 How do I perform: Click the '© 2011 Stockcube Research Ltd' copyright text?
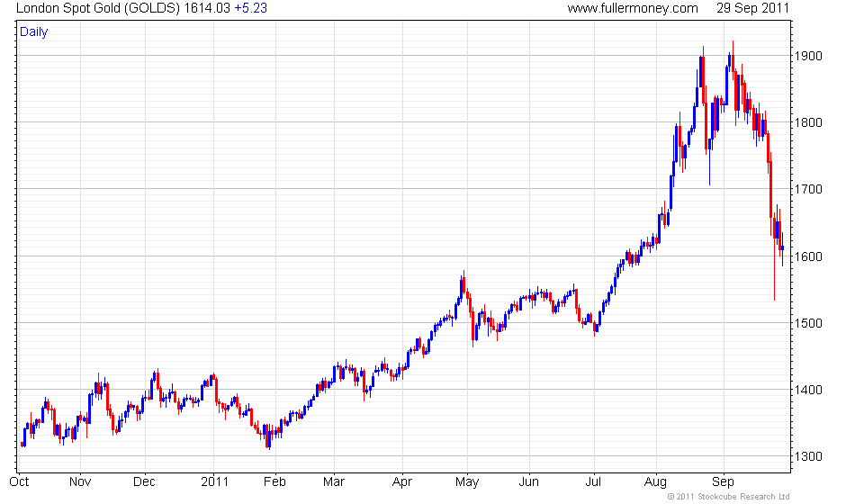728,497
